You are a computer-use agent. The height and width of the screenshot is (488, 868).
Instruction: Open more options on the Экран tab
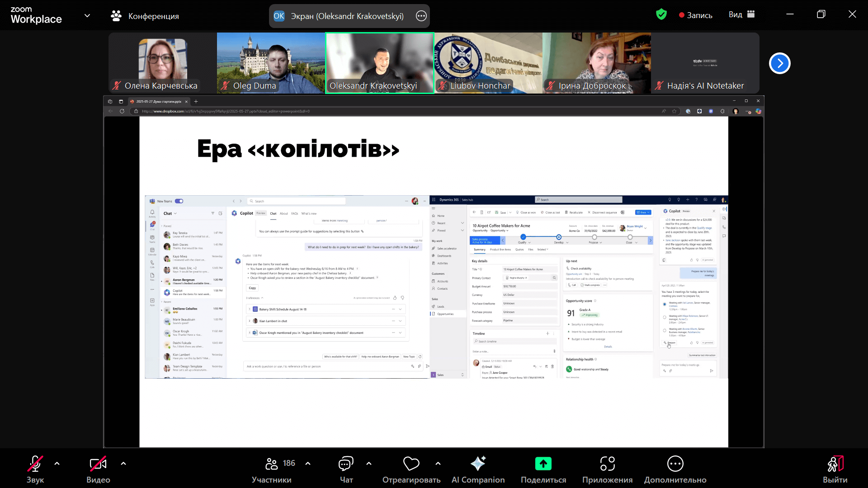[x=421, y=16]
